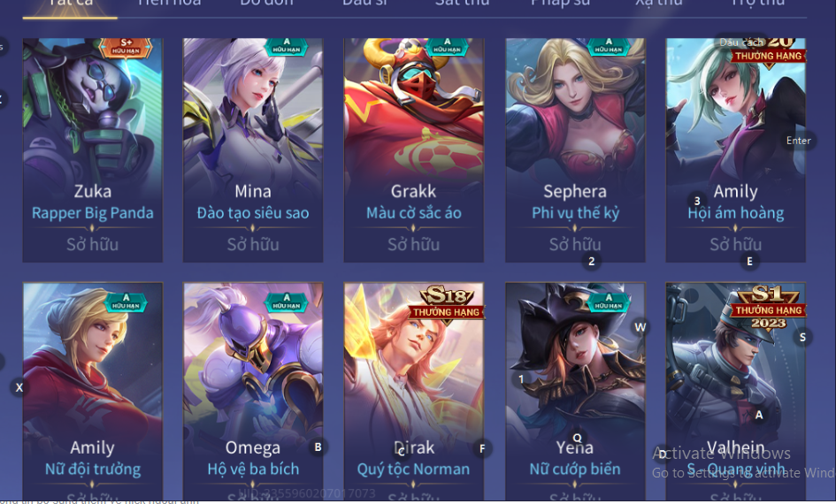Click the S+ Hữu hạn badge on Zuka
Screen dimensions: 836x504
(x=126, y=48)
